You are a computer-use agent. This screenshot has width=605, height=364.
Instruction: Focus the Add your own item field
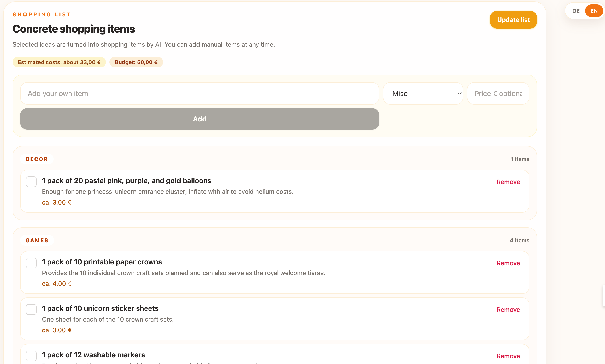tap(200, 93)
